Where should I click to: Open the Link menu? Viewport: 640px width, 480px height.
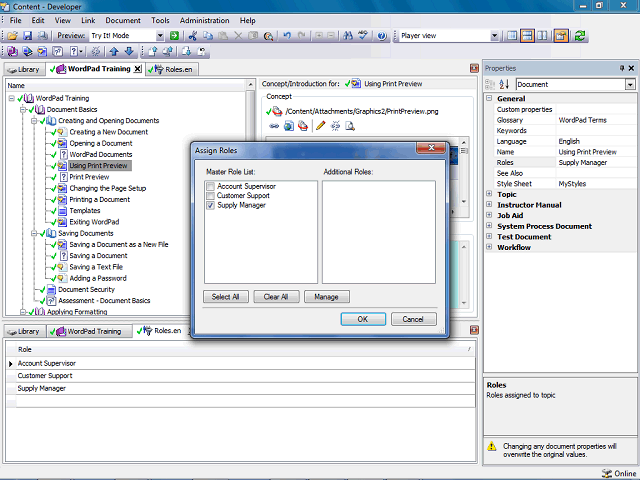click(88, 20)
